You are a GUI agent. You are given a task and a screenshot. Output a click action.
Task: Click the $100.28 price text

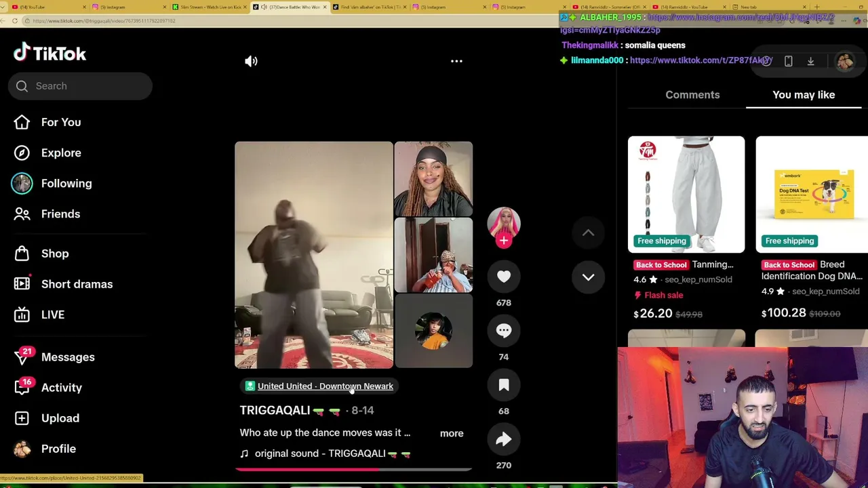click(x=784, y=313)
